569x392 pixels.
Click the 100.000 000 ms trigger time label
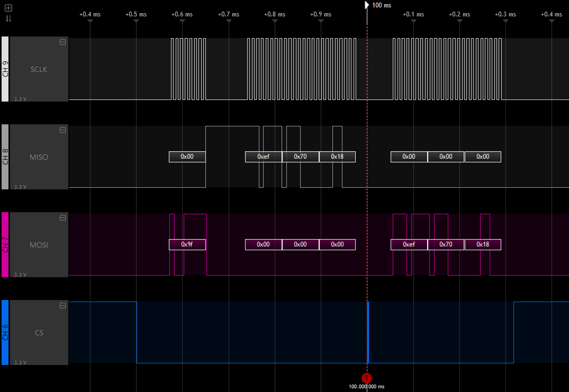(x=367, y=387)
